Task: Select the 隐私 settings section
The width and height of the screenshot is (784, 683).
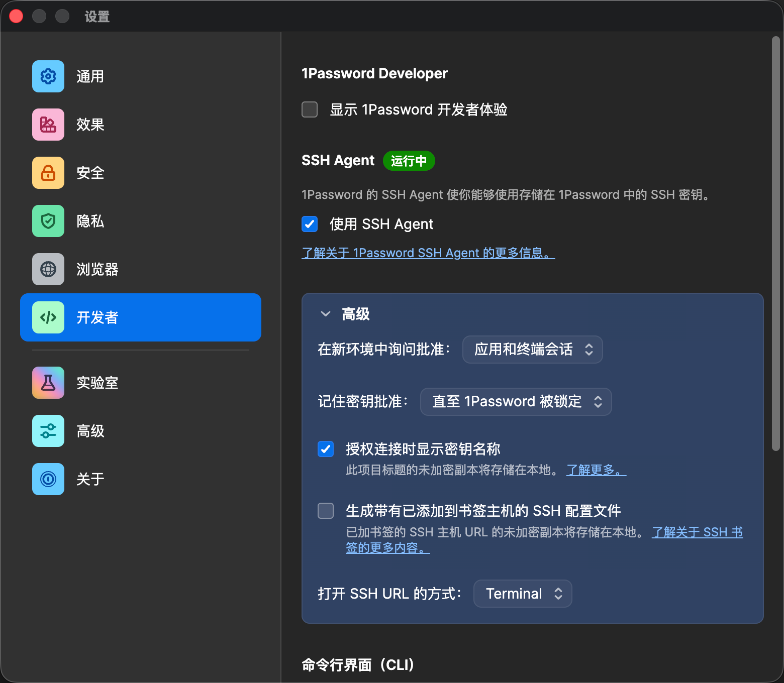Action: click(141, 221)
